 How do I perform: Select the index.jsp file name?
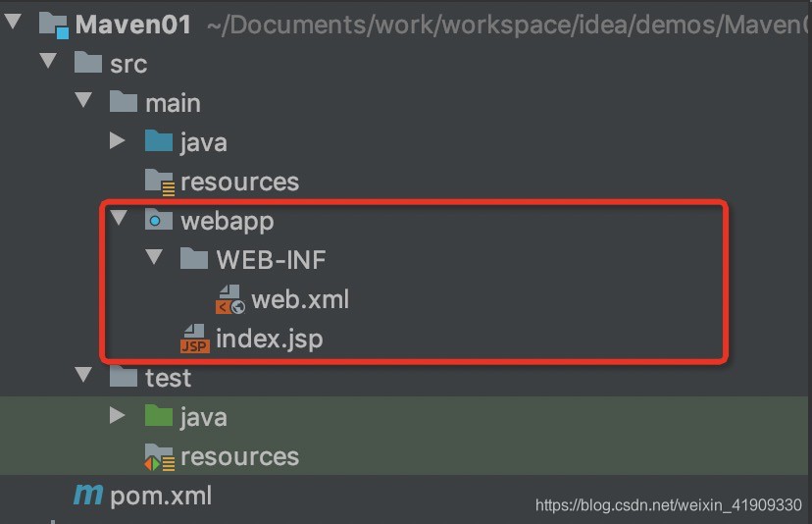pos(270,340)
